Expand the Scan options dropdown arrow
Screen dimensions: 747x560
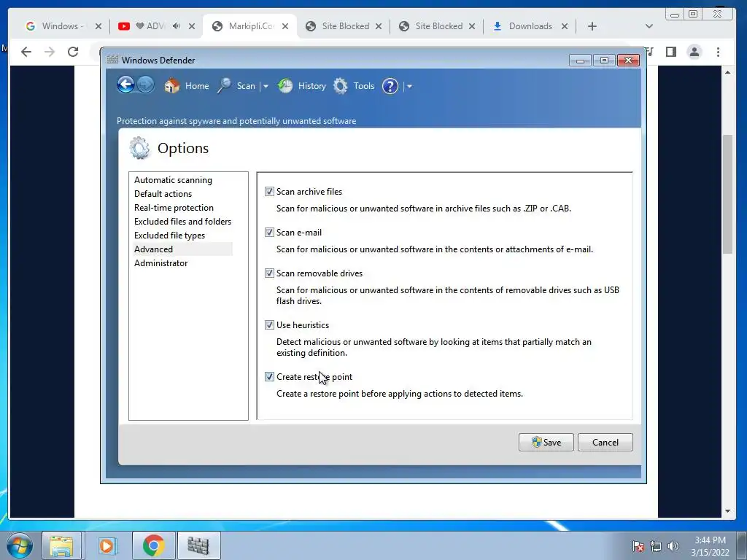click(x=266, y=86)
